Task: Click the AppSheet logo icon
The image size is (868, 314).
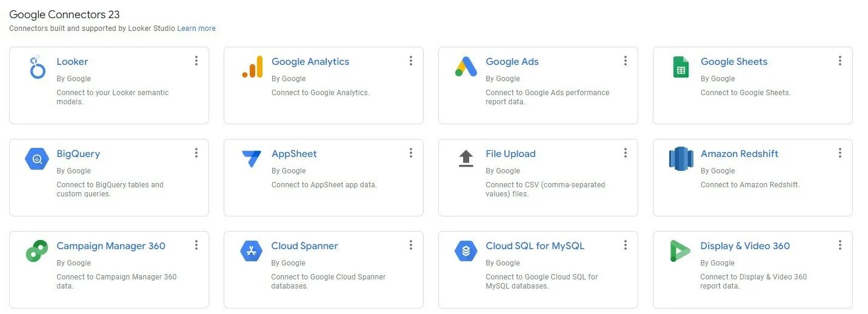Action: point(252,159)
